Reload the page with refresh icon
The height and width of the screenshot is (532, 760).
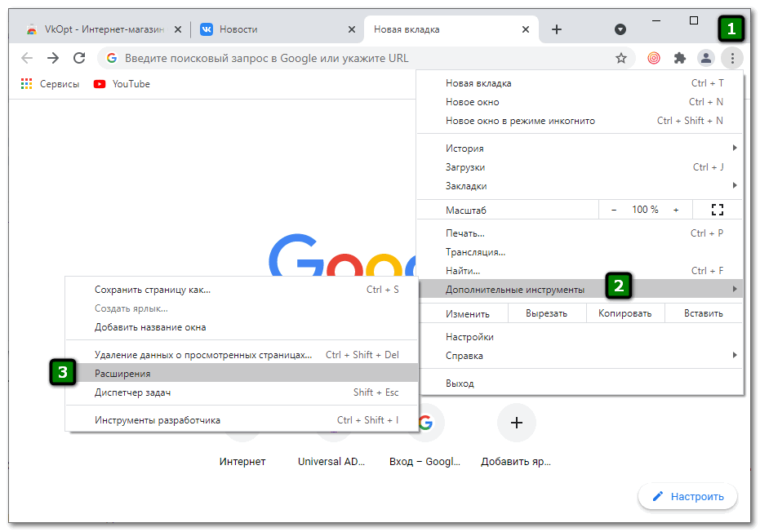click(x=79, y=58)
